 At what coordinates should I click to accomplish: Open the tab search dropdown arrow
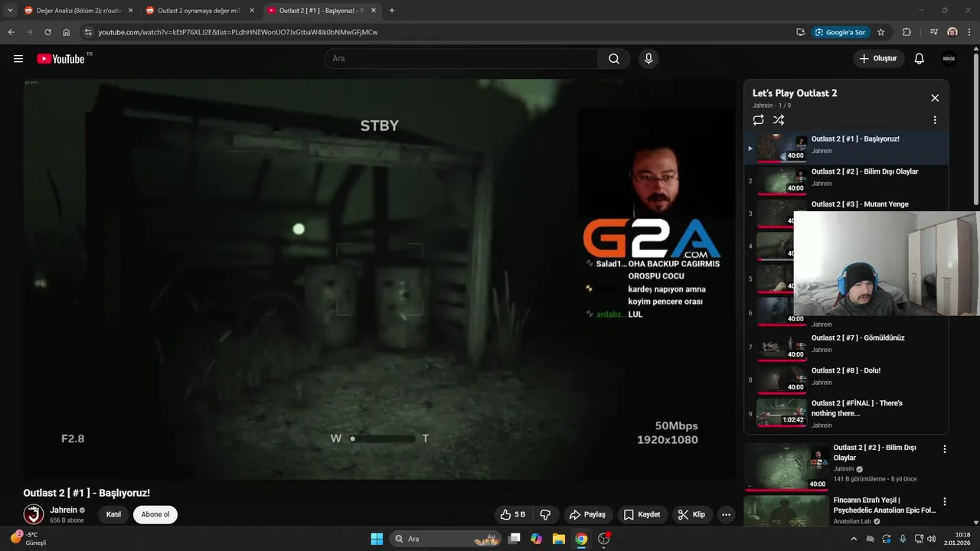click(10, 11)
